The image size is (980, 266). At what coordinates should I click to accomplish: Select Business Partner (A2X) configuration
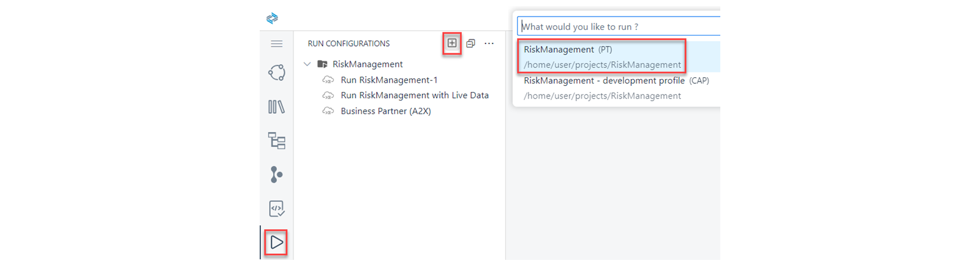[386, 111]
